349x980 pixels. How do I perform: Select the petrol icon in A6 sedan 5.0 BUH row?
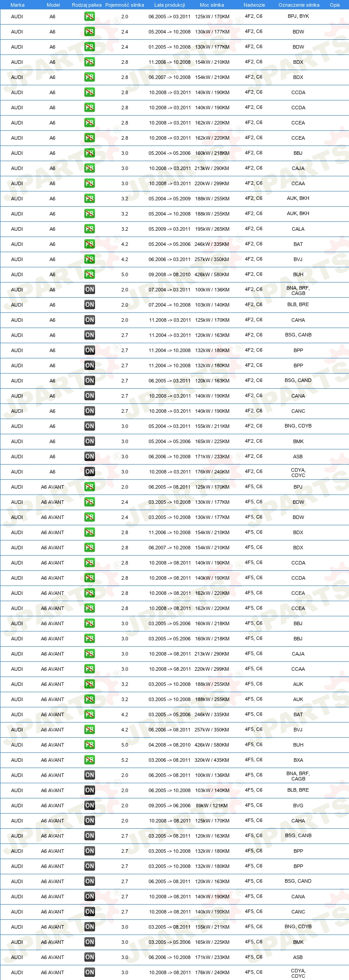click(x=89, y=274)
